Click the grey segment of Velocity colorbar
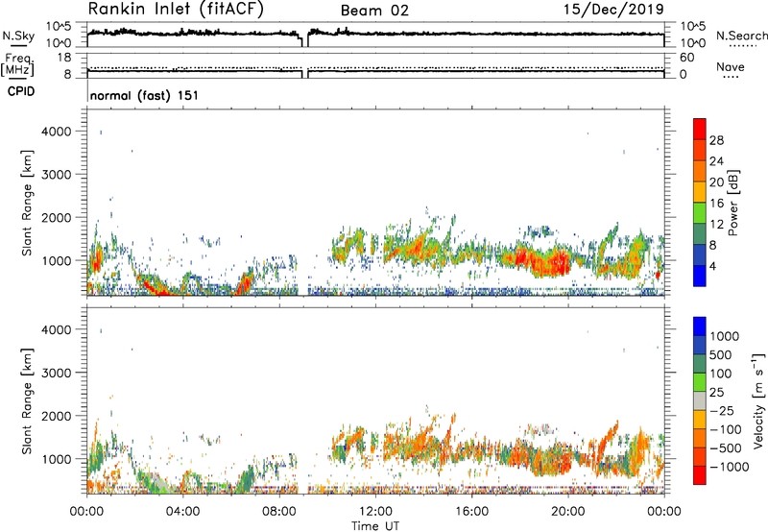This screenshot has height=532, width=768. coord(700,400)
